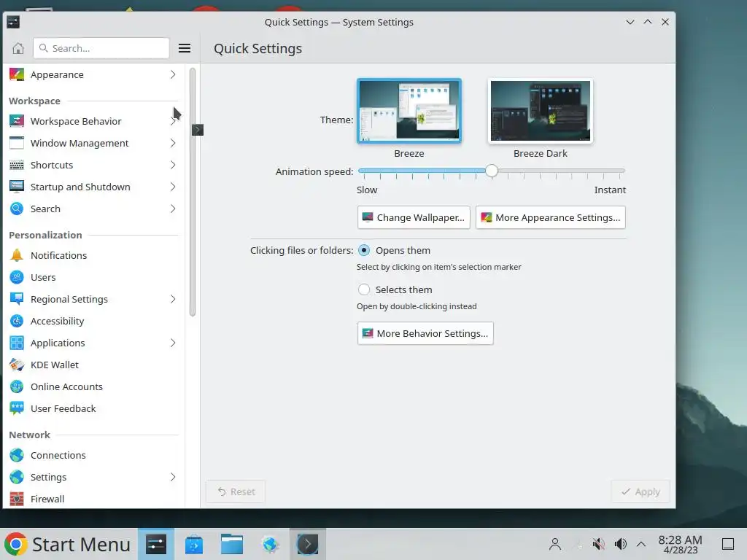The image size is (747, 560).
Task: Click the muted audio tray icon
Action: pos(598,544)
